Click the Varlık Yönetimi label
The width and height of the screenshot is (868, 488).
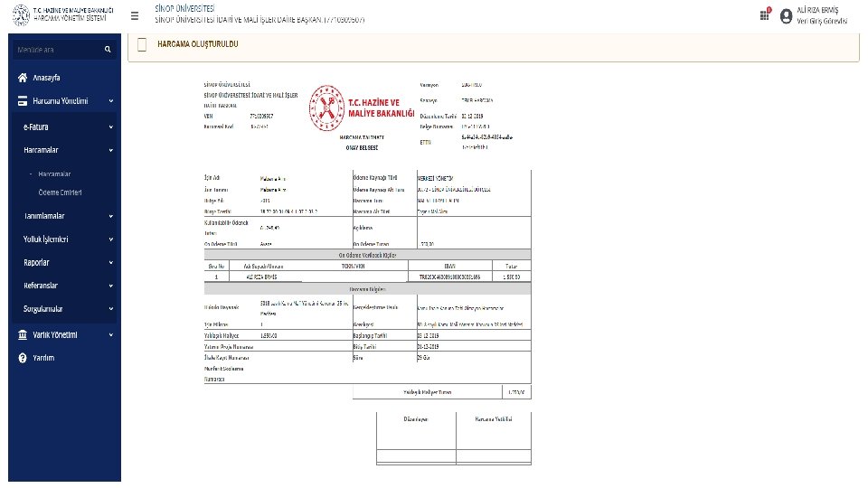tap(55, 334)
